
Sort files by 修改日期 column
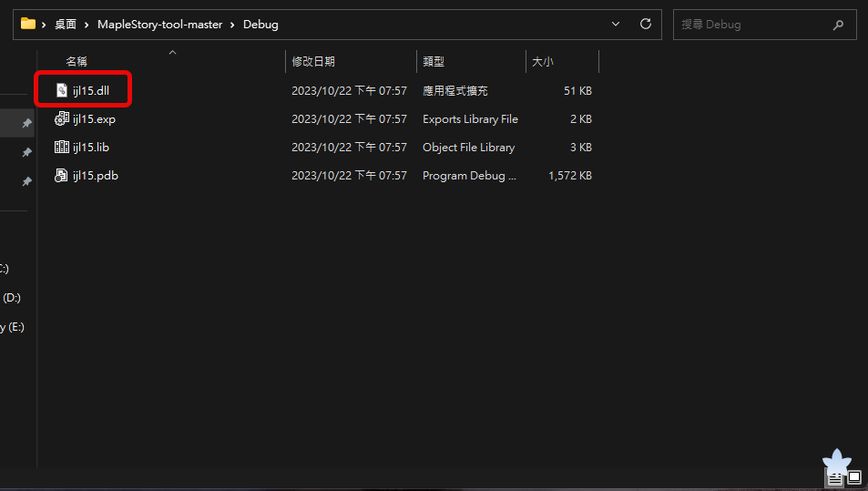click(x=313, y=61)
